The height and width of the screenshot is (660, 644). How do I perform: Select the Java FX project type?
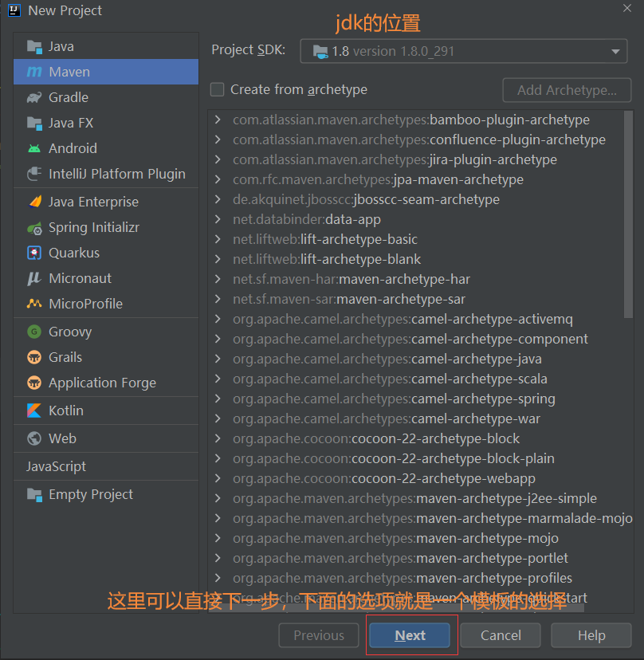pos(68,123)
